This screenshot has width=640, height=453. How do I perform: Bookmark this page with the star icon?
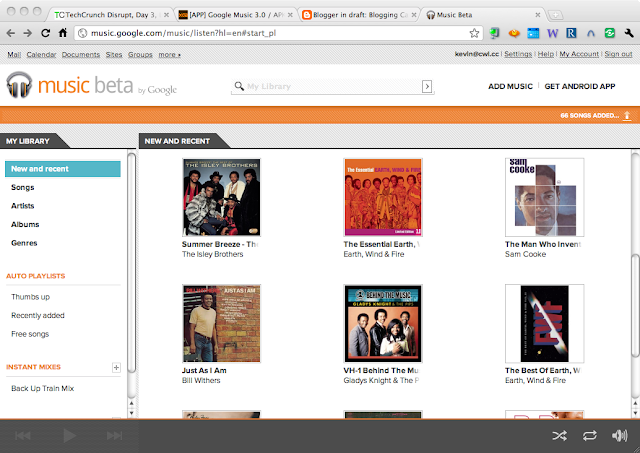(474, 33)
